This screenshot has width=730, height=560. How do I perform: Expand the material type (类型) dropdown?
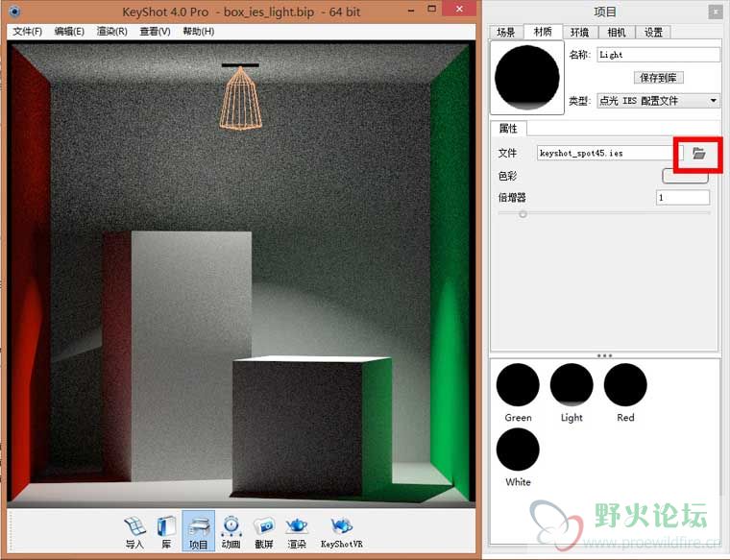click(658, 101)
